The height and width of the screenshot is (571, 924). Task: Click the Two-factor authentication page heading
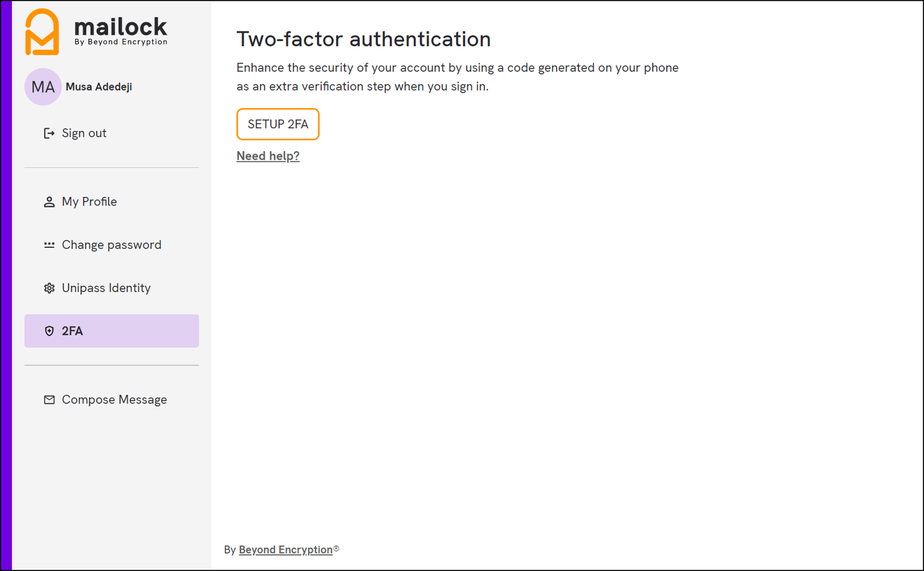click(363, 39)
